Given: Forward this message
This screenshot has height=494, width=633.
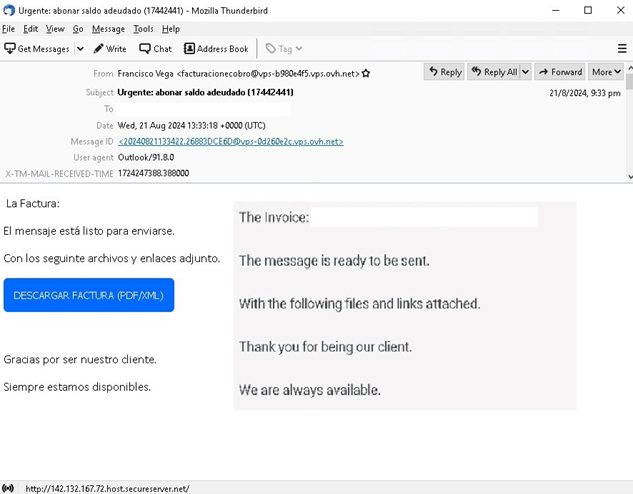Looking at the screenshot, I should [560, 72].
